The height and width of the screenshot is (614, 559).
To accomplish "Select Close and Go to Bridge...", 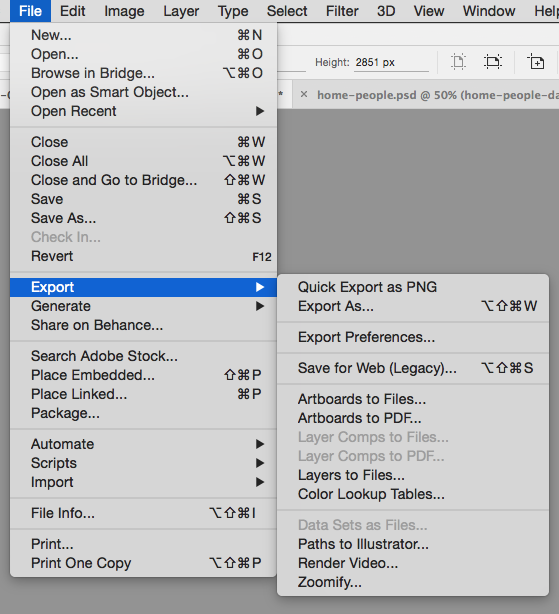I will coord(143,180).
